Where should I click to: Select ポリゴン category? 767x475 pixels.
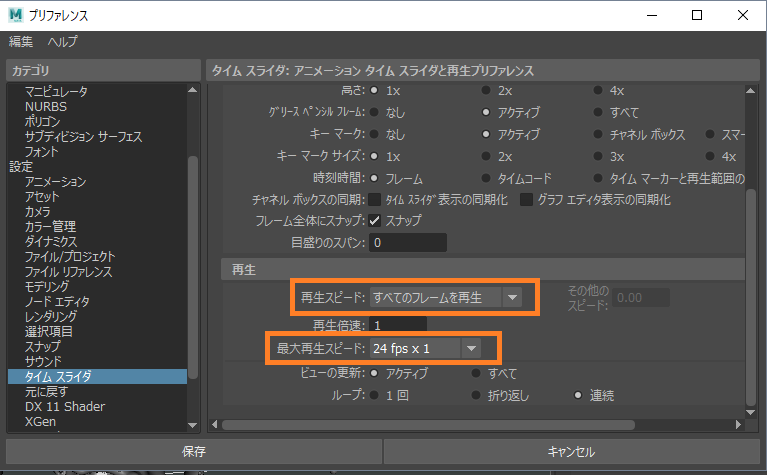pyautogui.click(x=43, y=121)
